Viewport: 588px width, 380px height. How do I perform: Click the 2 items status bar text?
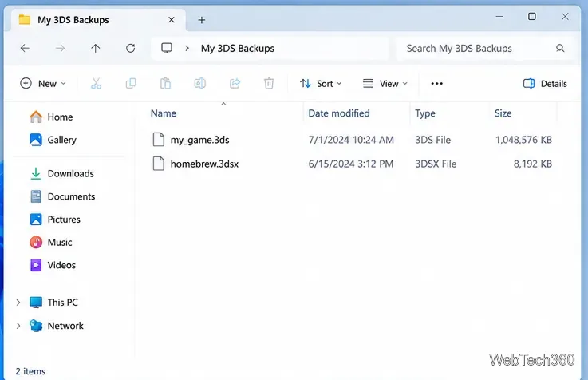[30, 371]
